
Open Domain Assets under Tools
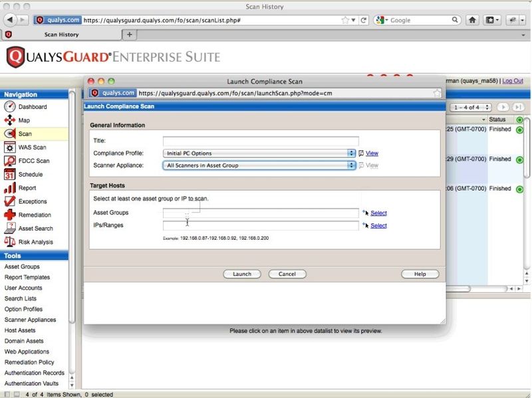(24, 341)
